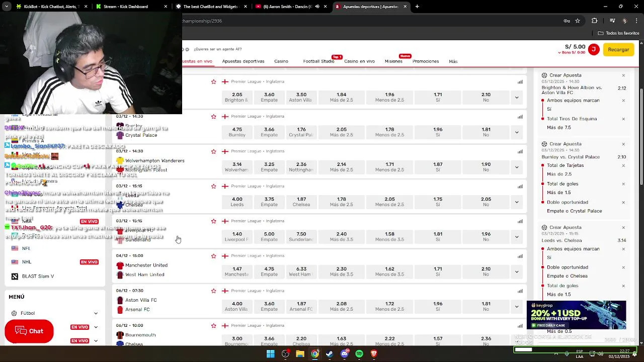The image size is (644, 362).
Task: Open Apuestas deportivas site menu
Action: (243, 61)
